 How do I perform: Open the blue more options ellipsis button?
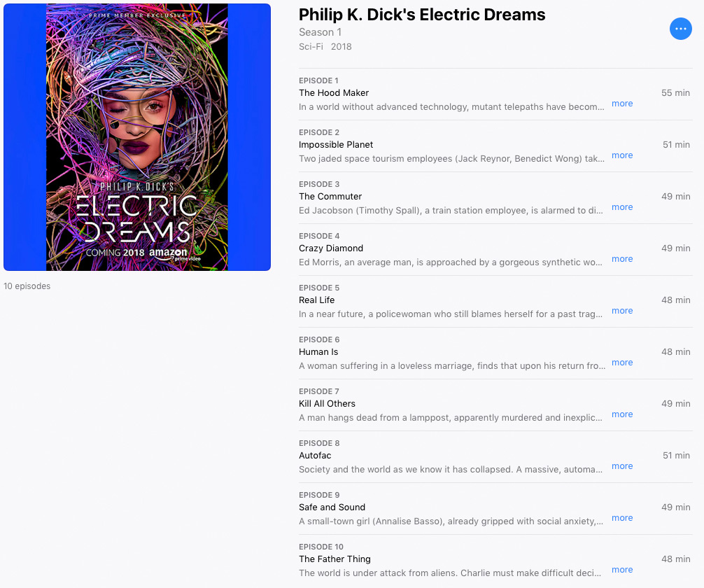coord(680,29)
